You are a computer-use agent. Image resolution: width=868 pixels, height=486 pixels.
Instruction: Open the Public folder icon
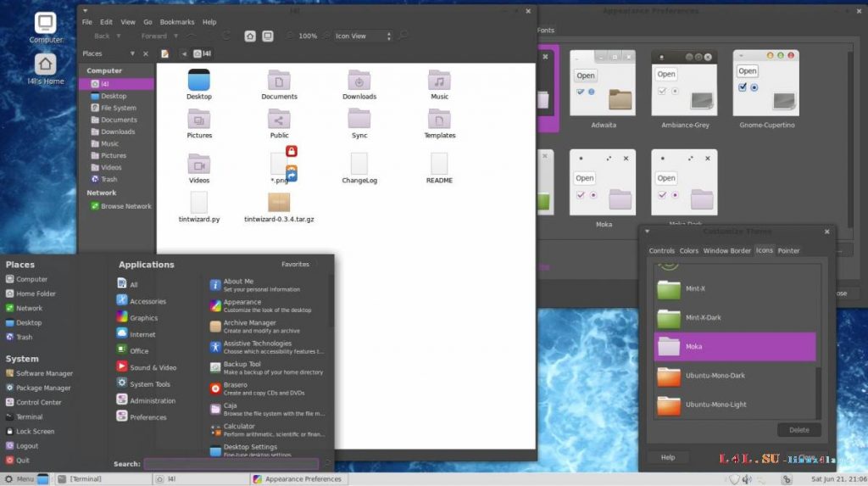(x=279, y=119)
